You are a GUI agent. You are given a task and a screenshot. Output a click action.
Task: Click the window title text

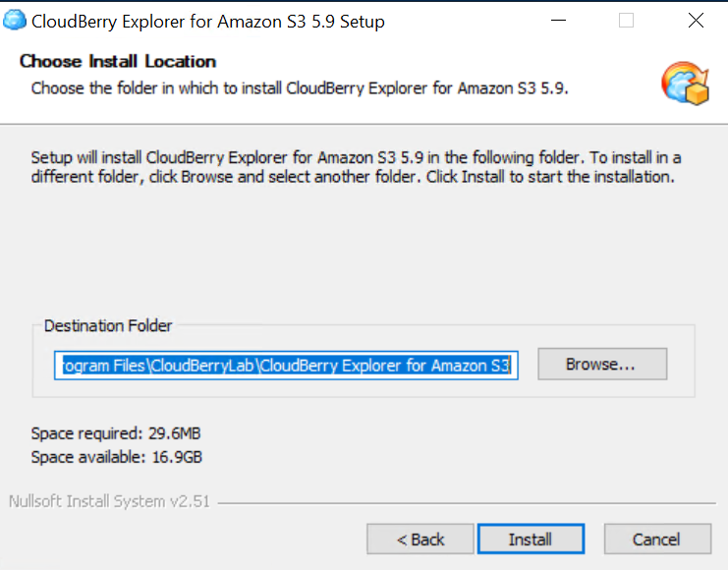[208, 21]
